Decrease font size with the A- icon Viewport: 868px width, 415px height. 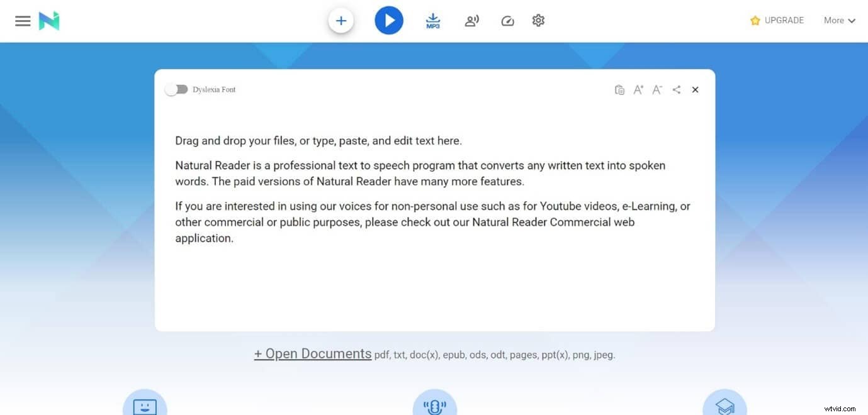pos(657,89)
